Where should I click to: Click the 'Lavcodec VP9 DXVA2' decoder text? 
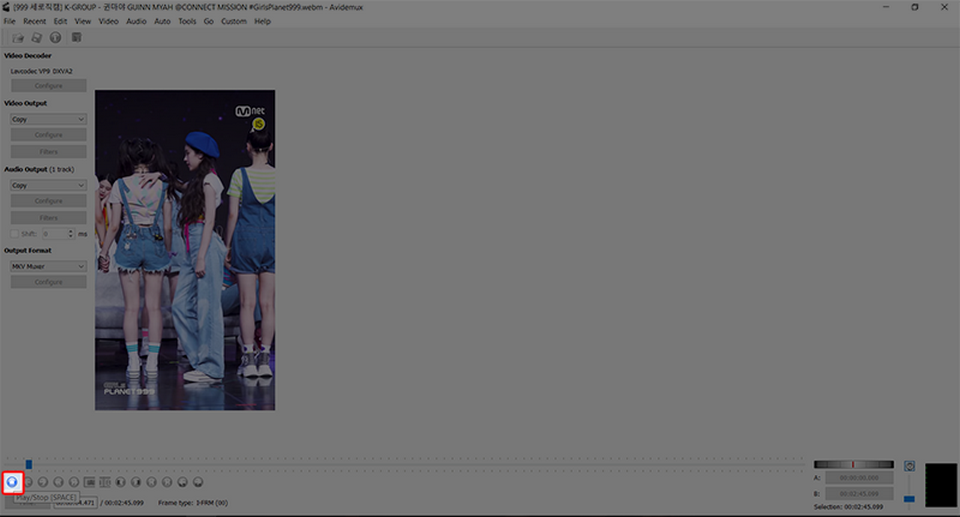coord(41,71)
